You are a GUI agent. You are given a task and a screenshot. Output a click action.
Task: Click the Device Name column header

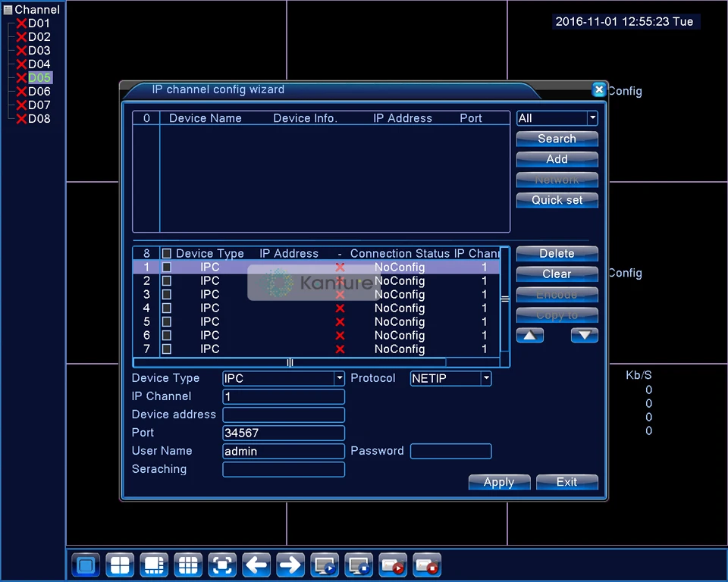click(x=206, y=118)
